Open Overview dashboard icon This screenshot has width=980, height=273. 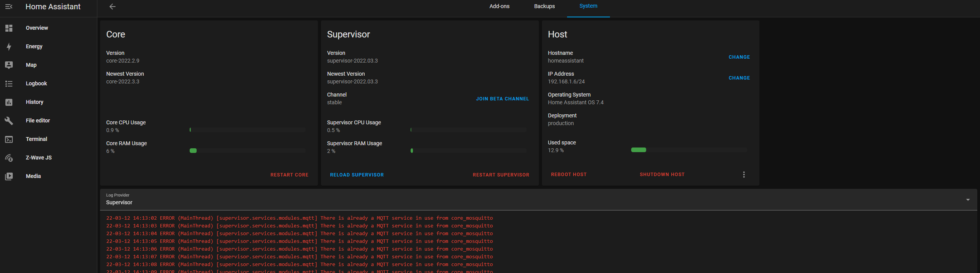point(9,28)
